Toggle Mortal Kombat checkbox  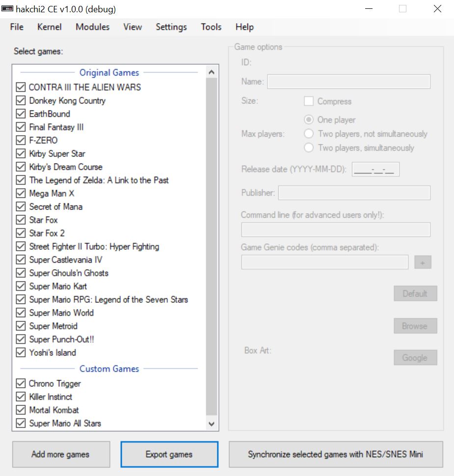[x=21, y=410]
